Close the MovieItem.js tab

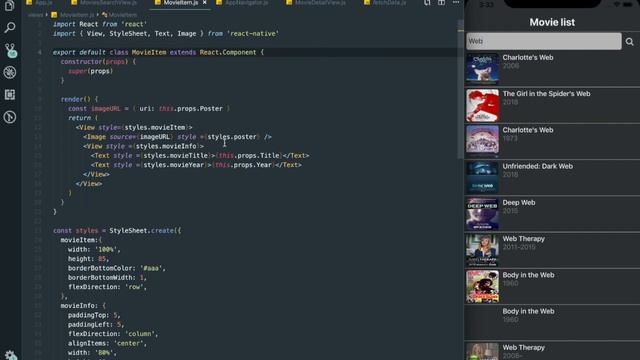click(x=204, y=3)
